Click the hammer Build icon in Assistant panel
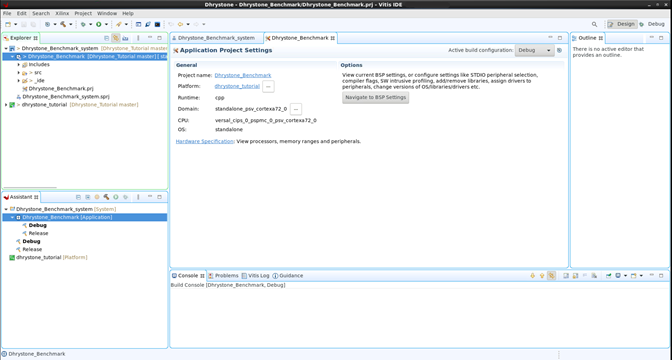Viewport: 672px width, 360px height. (106, 197)
